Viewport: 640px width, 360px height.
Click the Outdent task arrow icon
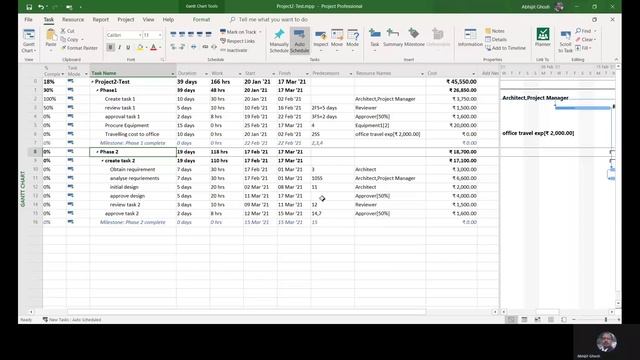point(173,47)
